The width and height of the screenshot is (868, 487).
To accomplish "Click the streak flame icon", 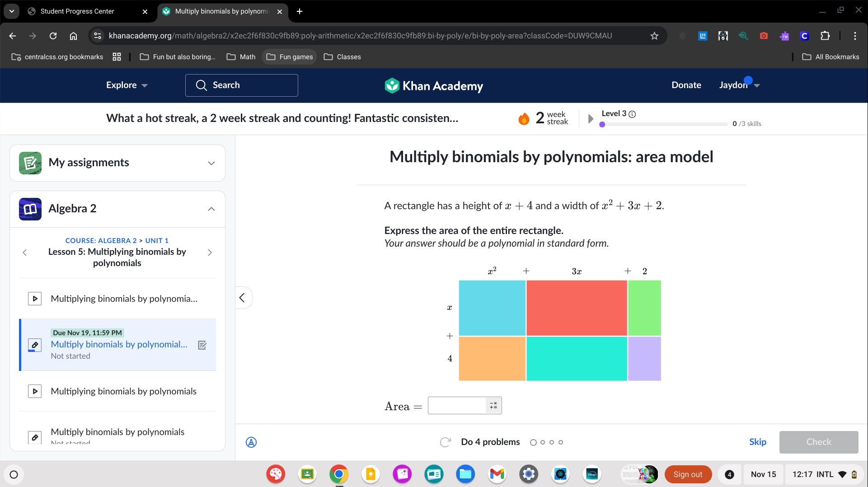I will [x=524, y=118].
